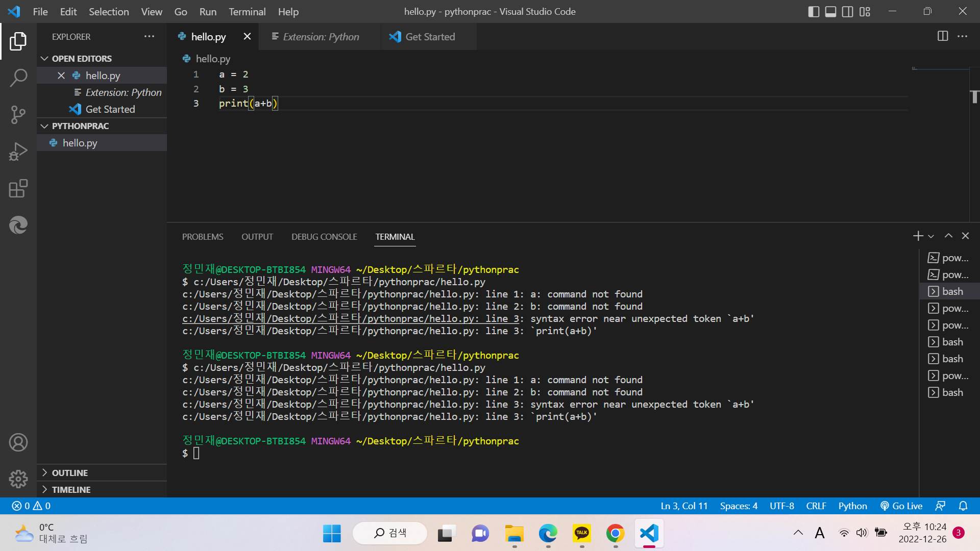Open the View menu
Image resolution: width=980 pixels, height=551 pixels.
coord(152,12)
